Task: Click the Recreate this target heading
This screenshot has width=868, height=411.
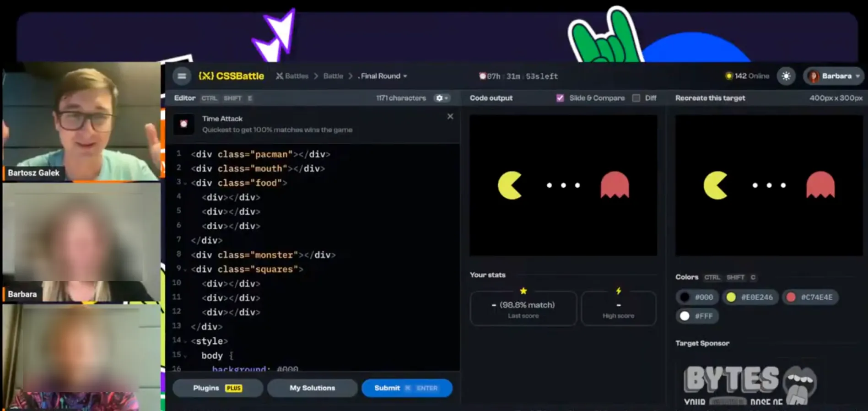Action: pyautogui.click(x=710, y=98)
